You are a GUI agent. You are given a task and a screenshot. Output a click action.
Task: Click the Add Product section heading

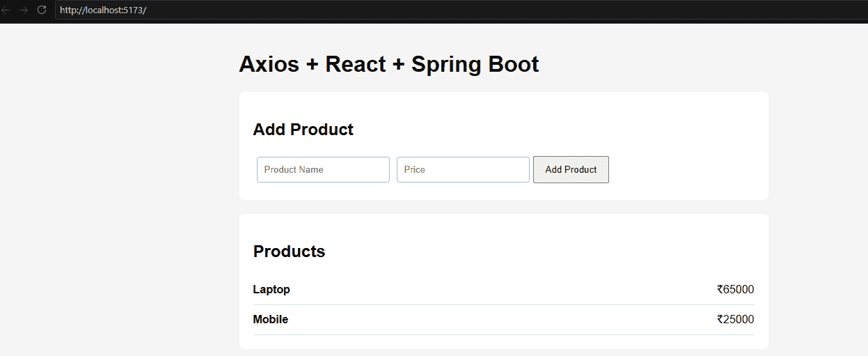click(x=303, y=130)
